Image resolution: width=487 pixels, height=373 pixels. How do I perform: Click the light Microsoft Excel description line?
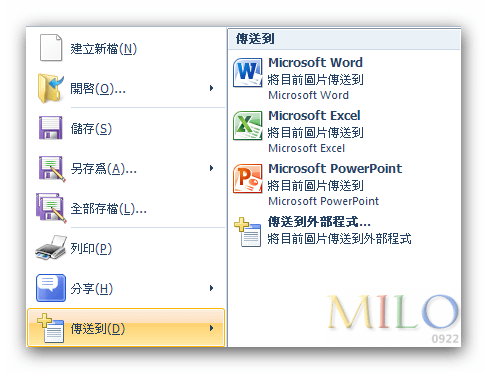(x=307, y=148)
